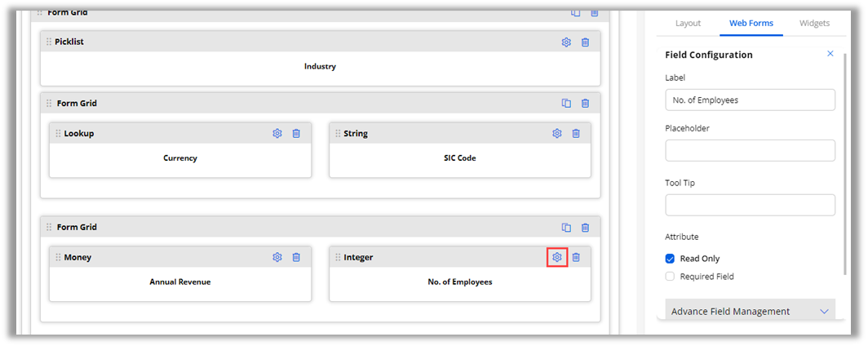This screenshot has height=346, width=868.
Task: Delete the String SIC Code field
Action: 576,133
